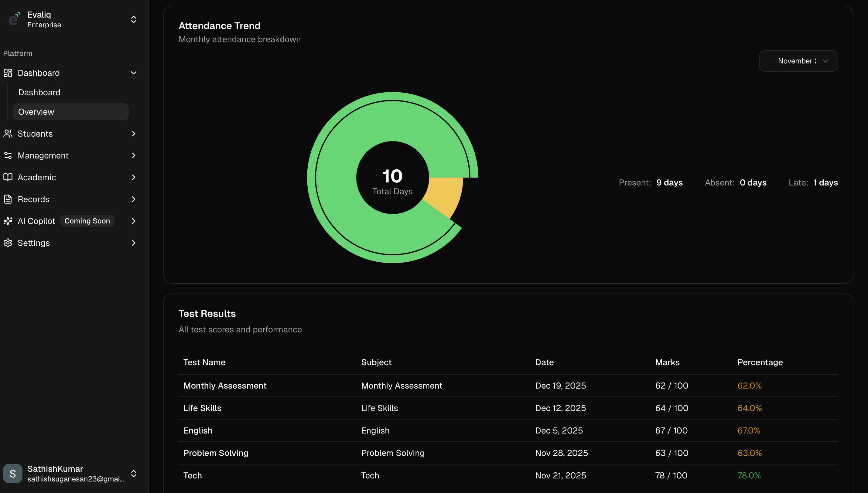Open the user account menu arrows
This screenshot has width=868, height=493.
133,473
